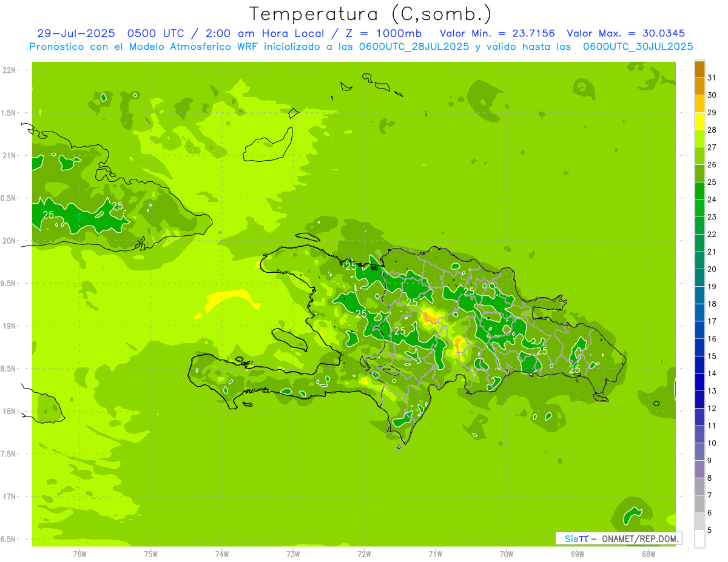
Task: Click the legend value "20"
Action: click(712, 269)
